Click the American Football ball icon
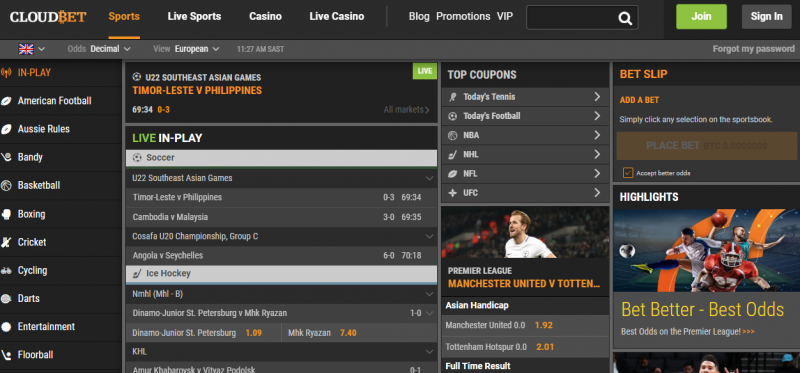 pos(6,101)
